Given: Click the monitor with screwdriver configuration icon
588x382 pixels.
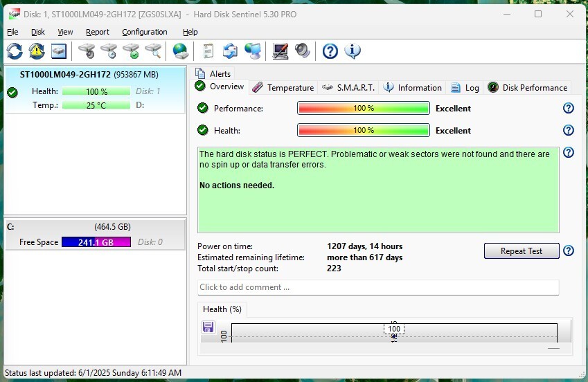Looking at the screenshot, I should 280,51.
